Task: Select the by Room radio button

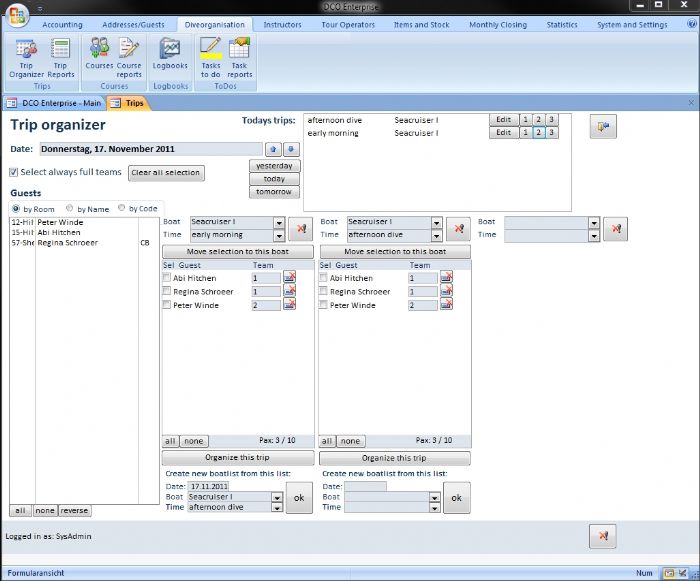Action: tap(16, 209)
